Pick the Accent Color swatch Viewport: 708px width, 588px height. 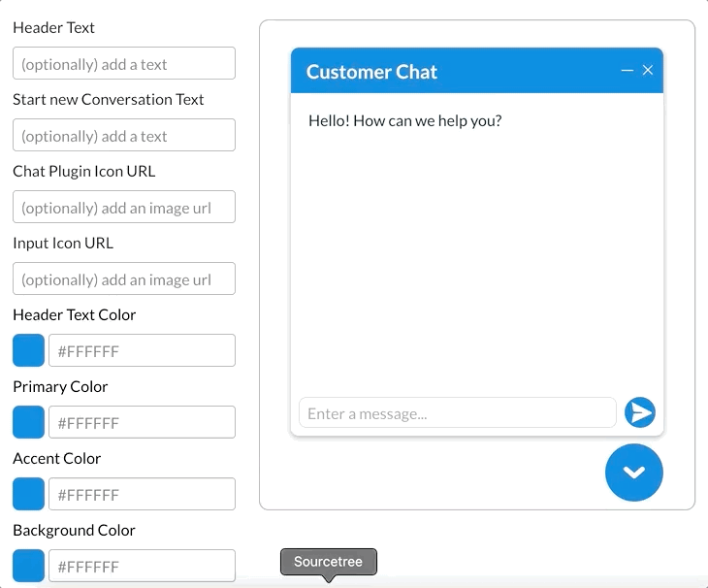[x=28, y=494]
